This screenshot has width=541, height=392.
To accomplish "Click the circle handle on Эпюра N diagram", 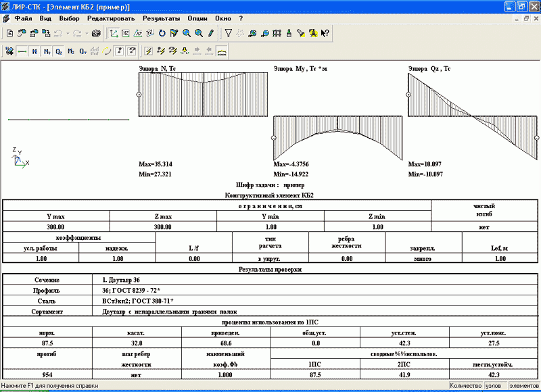I will pyautogui.click(x=139, y=95).
